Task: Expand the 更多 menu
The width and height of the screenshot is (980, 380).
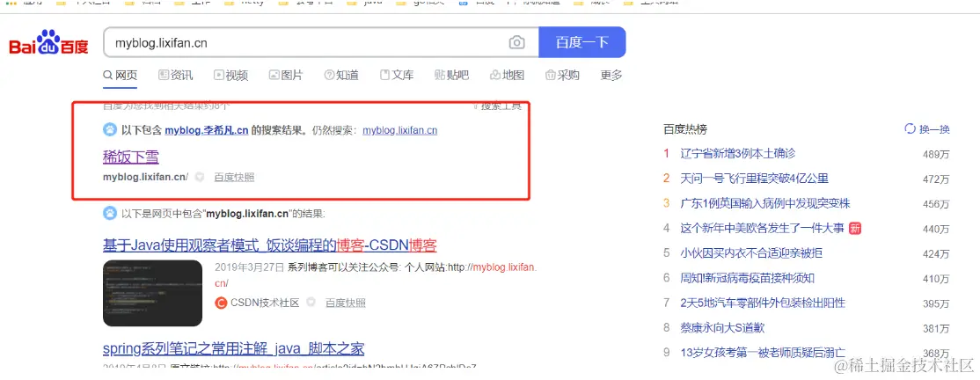Action: pos(611,76)
